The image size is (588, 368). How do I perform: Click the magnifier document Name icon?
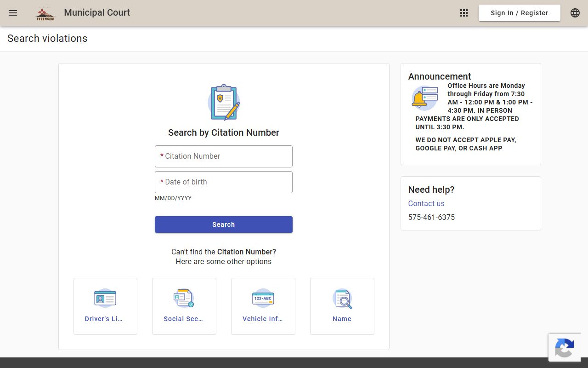(342, 298)
